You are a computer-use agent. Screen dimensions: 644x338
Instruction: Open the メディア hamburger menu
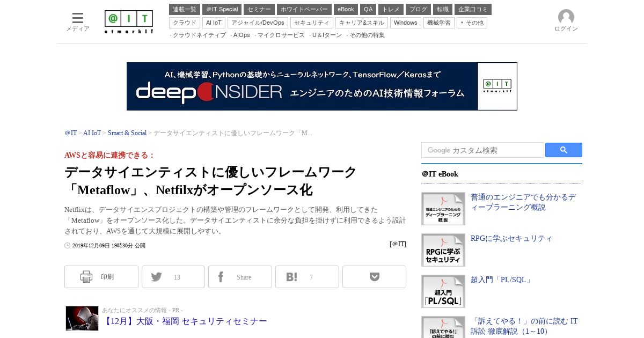pyautogui.click(x=78, y=21)
